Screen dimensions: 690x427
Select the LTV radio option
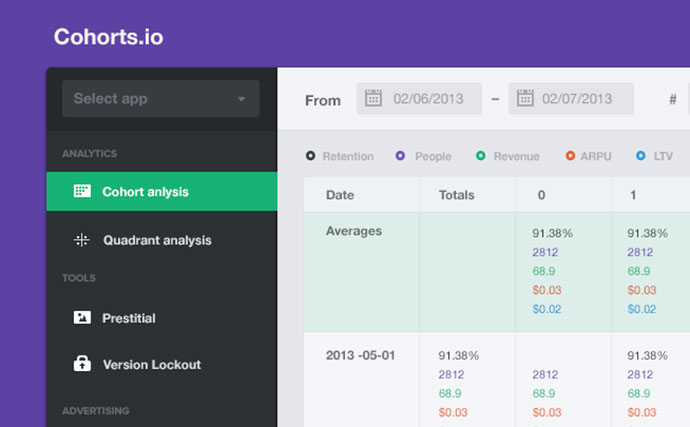641,156
